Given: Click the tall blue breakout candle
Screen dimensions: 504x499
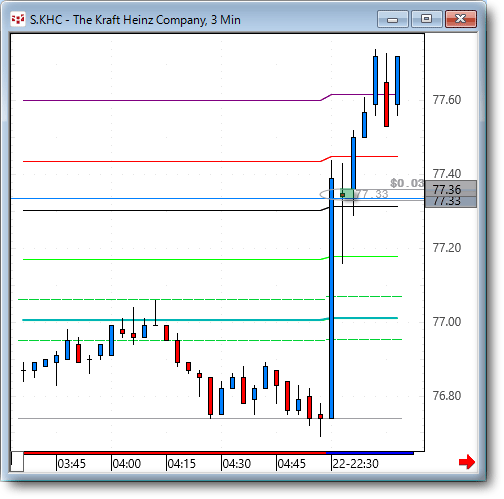Looking at the screenshot, I should point(331,298).
